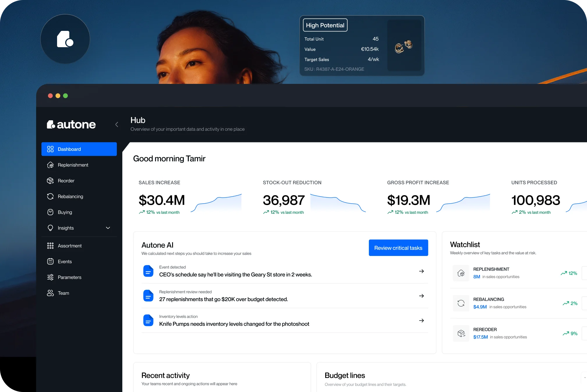Click the Reorder box icon
The width and height of the screenshot is (587, 392).
point(50,181)
